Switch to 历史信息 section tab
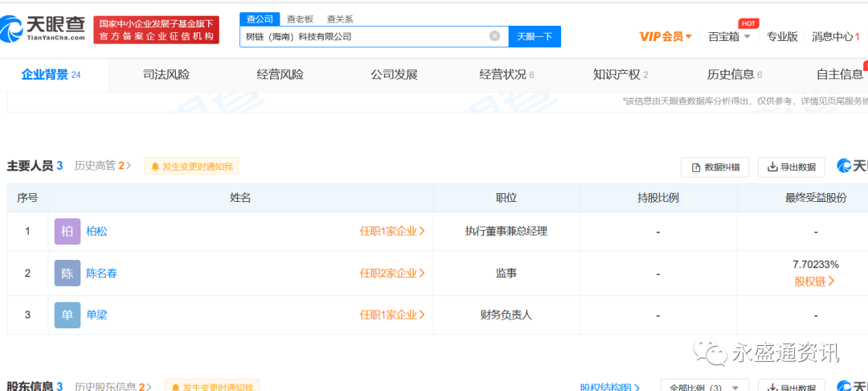 tap(735, 75)
